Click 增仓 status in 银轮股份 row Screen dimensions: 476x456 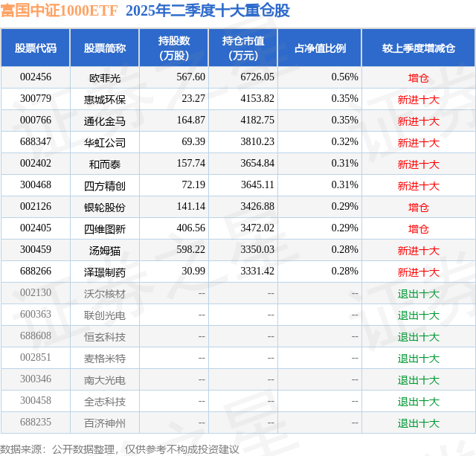click(x=419, y=208)
